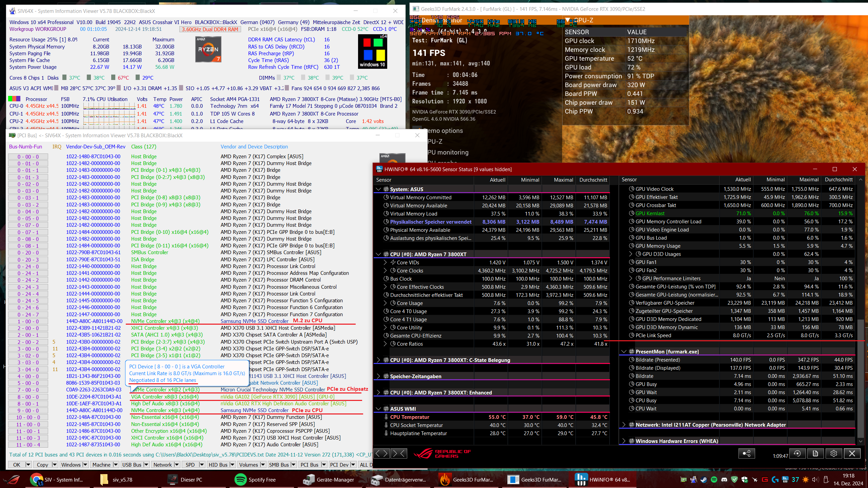Image resolution: width=868 pixels, height=488 pixels.
Task: Open the dropdown arrow beside Network button
Action: (176, 465)
